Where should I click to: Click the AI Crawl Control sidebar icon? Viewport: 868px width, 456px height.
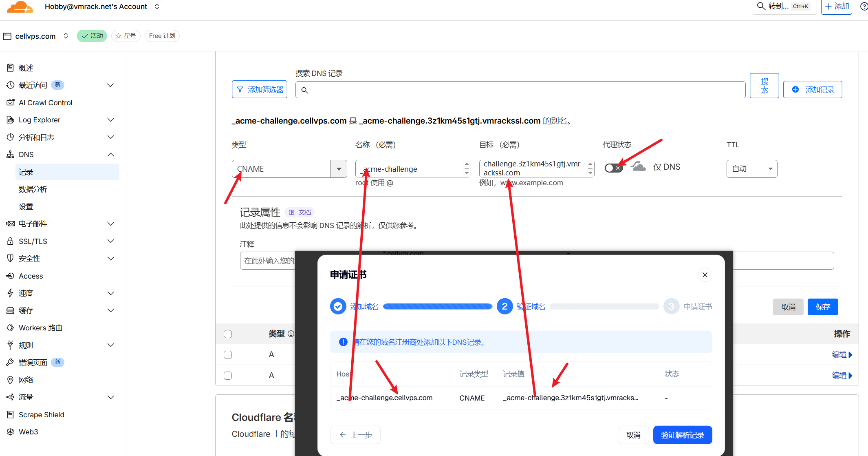[x=10, y=102]
